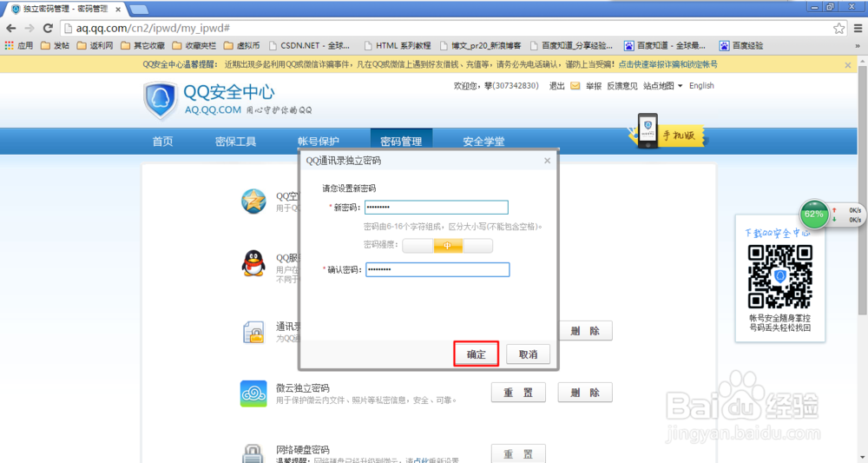Screen dimensions: 868x463
Task: Open the 返利网 bookmark folder
Action: point(95,45)
